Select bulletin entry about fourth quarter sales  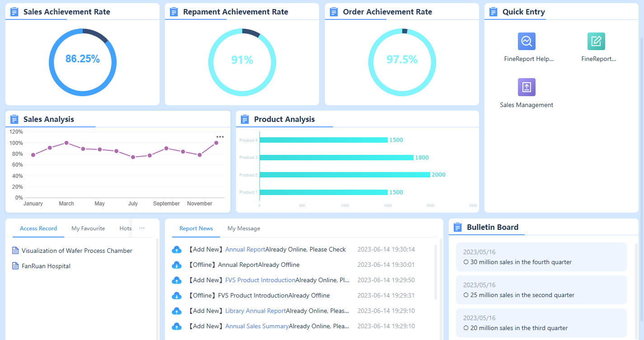coord(541,256)
